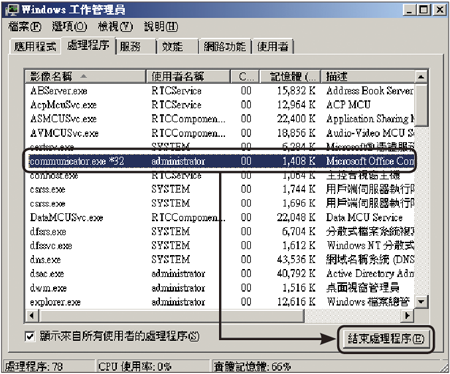Maximize the Task Manager window
This screenshot has width=450, height=374.
[424, 10]
